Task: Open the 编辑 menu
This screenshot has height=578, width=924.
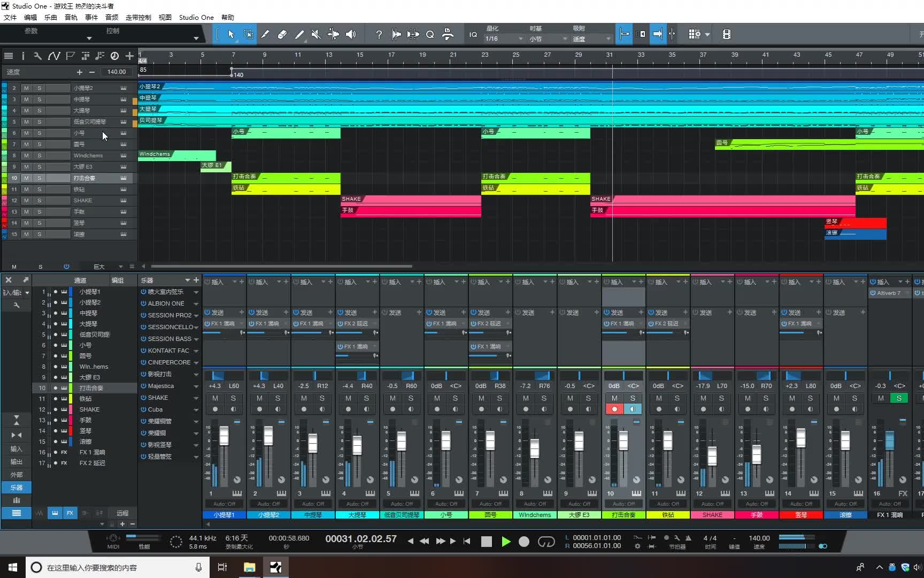Action: pyautogui.click(x=30, y=18)
